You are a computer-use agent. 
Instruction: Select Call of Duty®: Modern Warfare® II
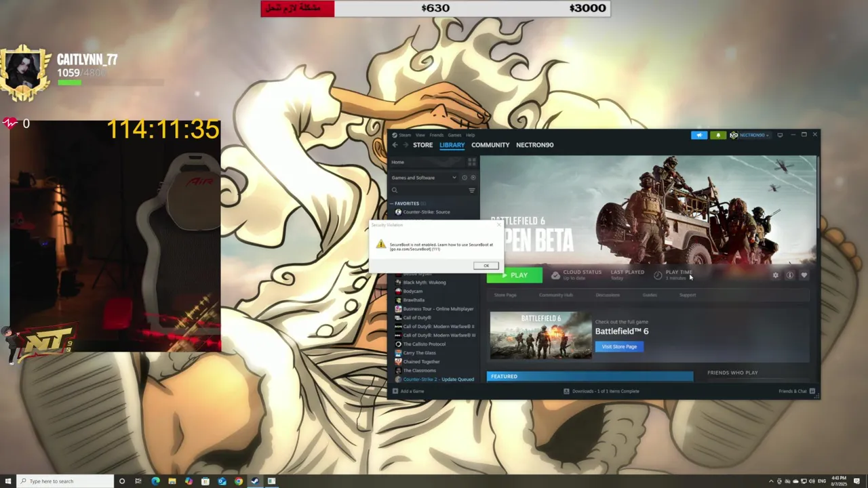click(x=435, y=327)
